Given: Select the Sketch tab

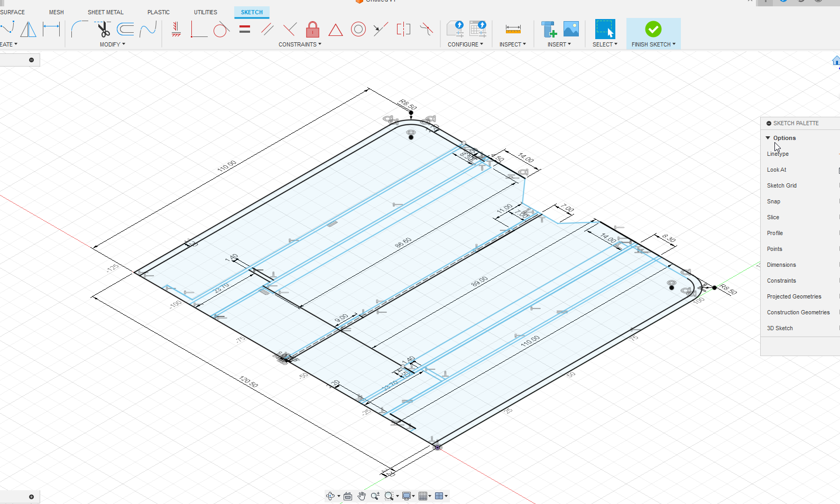Looking at the screenshot, I should pyautogui.click(x=252, y=12).
